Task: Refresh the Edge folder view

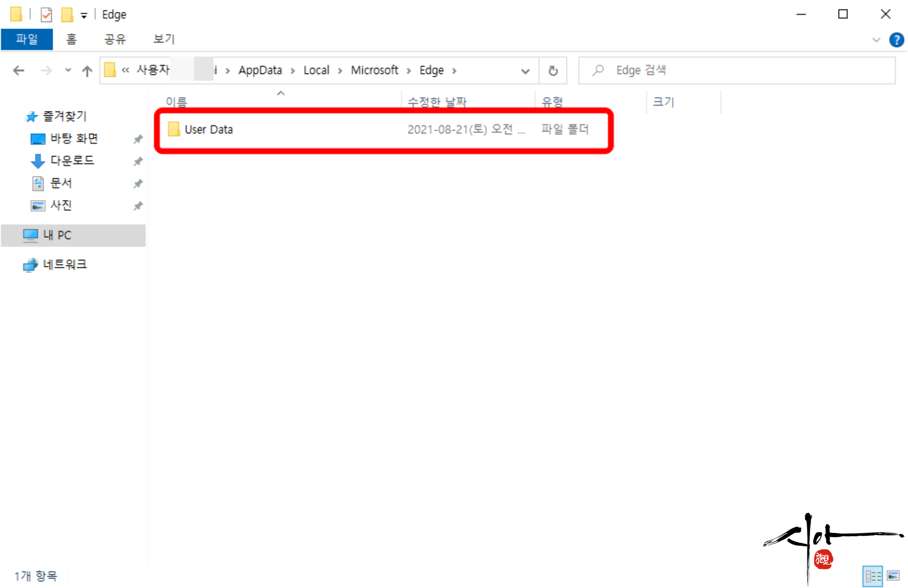Action: coord(553,71)
